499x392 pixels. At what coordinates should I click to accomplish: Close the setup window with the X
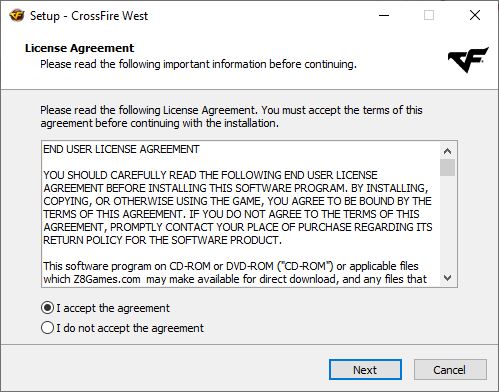[x=475, y=15]
